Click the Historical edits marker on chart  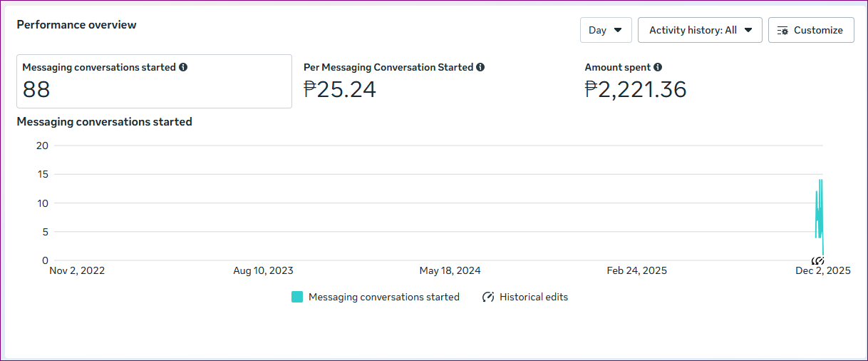pyautogui.click(x=818, y=260)
